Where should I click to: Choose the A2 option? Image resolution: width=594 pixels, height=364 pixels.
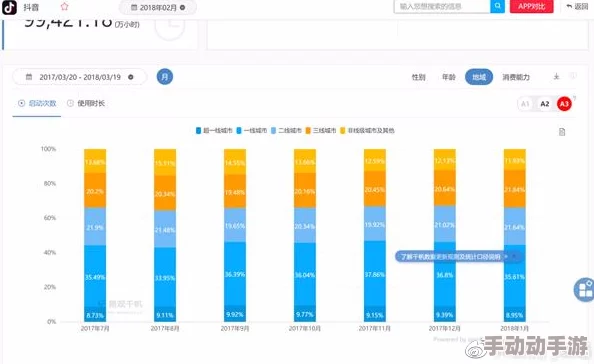545,104
